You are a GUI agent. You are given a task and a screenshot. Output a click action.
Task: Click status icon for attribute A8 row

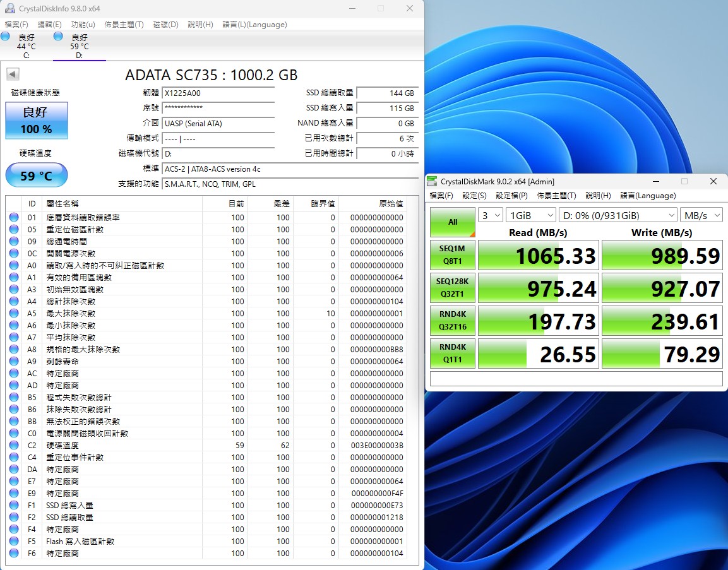point(14,349)
